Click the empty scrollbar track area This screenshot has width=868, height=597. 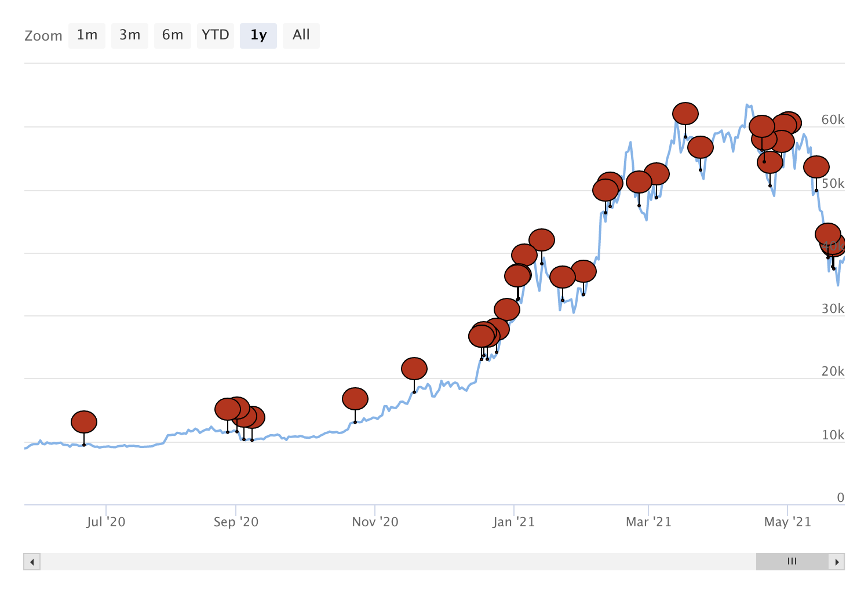tap(397, 562)
